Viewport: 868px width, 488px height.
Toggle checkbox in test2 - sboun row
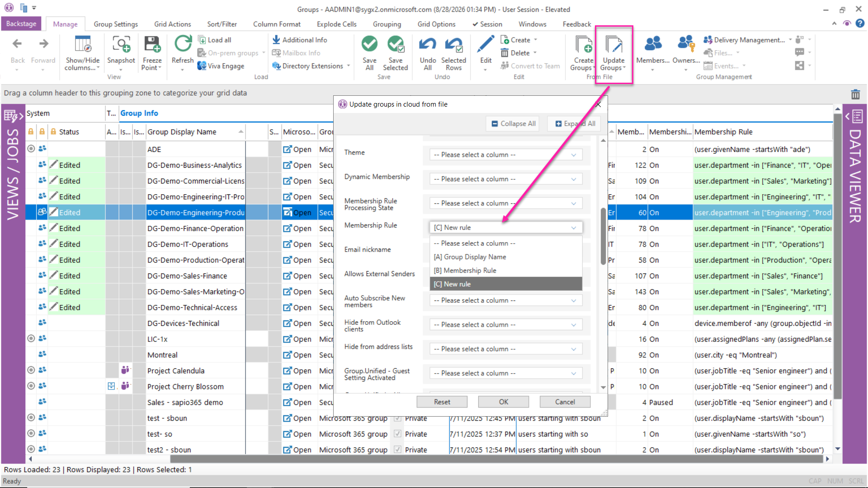pyautogui.click(x=397, y=450)
